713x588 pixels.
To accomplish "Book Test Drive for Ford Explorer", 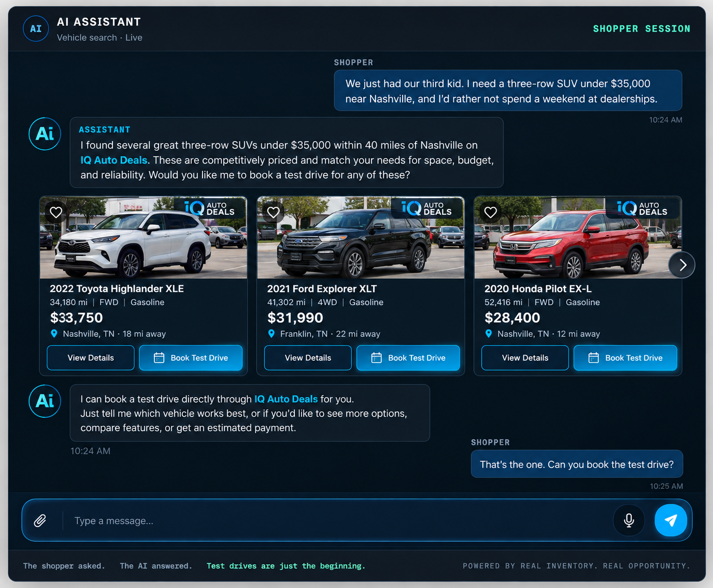I will point(408,358).
